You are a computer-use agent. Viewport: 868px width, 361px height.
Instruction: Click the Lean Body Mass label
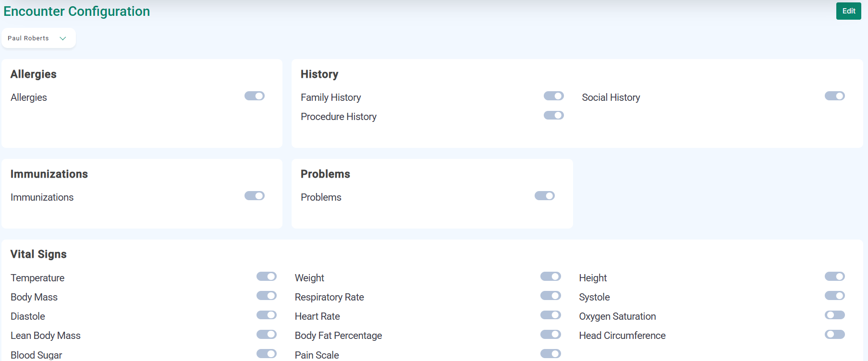click(46, 336)
